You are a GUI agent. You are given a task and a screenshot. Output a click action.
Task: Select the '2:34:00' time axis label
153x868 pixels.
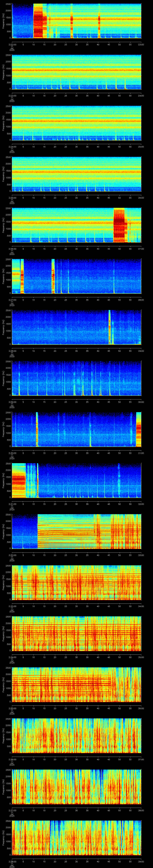[12, 657]
